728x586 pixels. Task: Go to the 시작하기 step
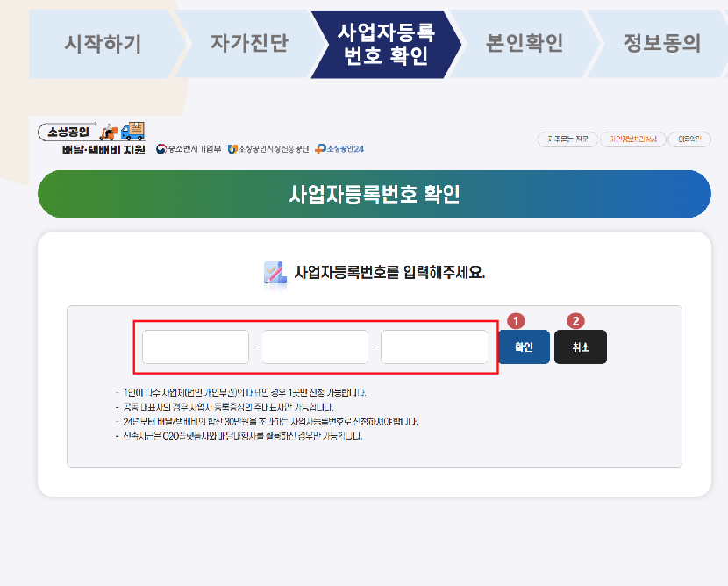click(x=103, y=44)
